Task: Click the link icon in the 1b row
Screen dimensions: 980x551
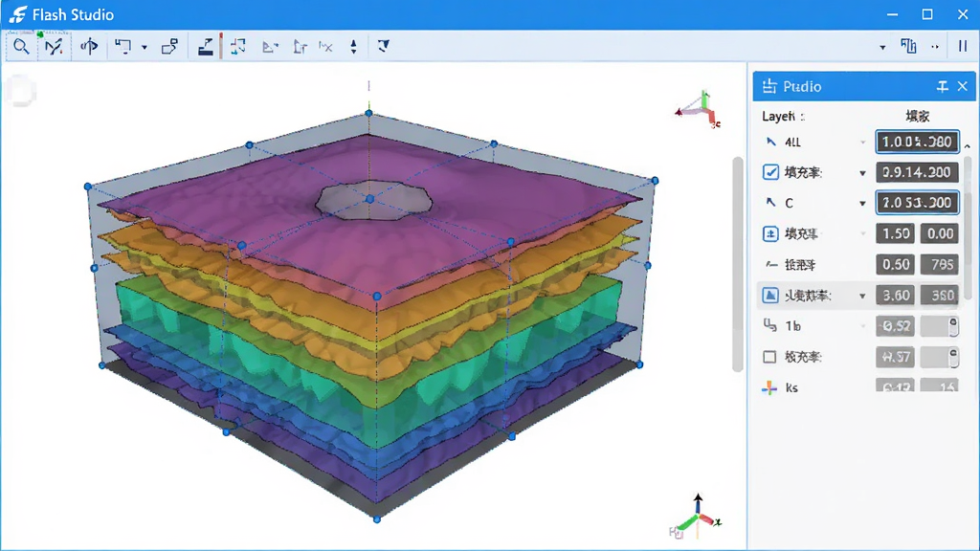Action: 770,325
